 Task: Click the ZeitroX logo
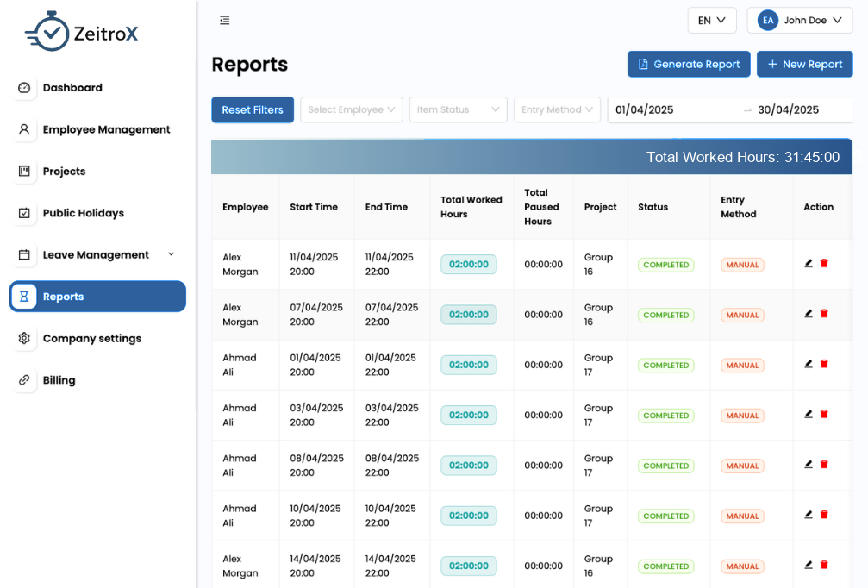point(82,33)
